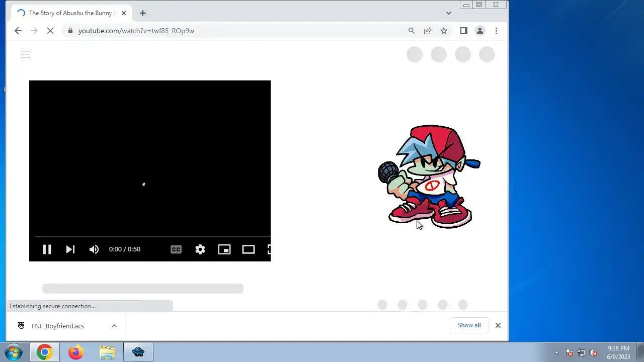644x362 pixels.
Task: Open Action Center flag icon
Action: [569, 352]
